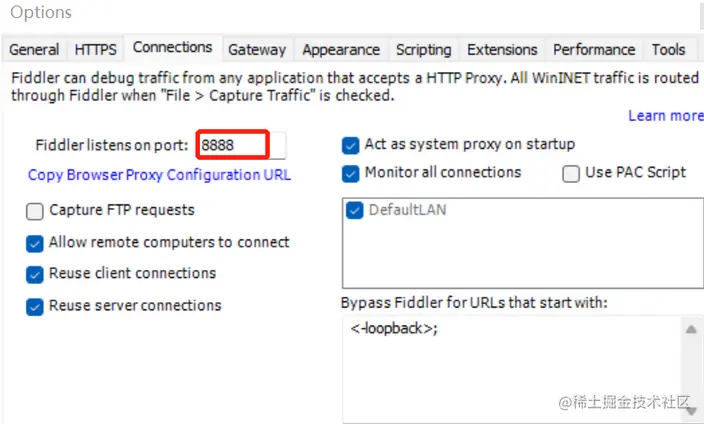Click Copy Browser Proxy Configuration URL link
Image resolution: width=704 pixels, height=424 pixels.
(159, 175)
